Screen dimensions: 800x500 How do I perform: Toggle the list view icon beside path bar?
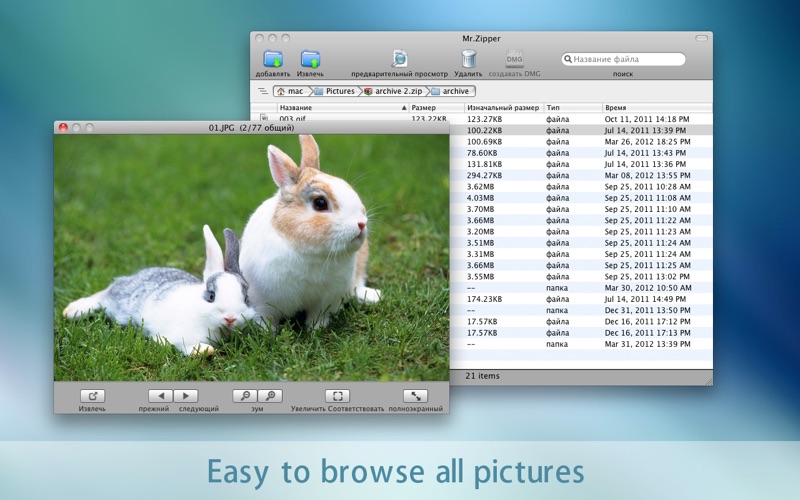click(263, 91)
